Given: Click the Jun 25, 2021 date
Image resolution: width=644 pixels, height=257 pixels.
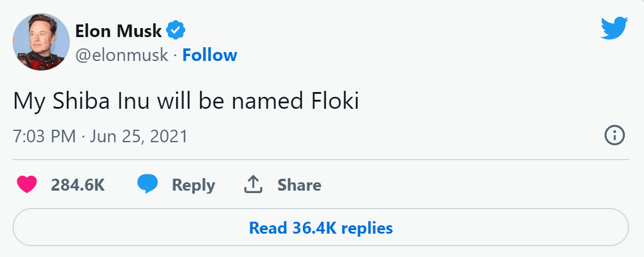Looking at the screenshot, I should tap(139, 136).
